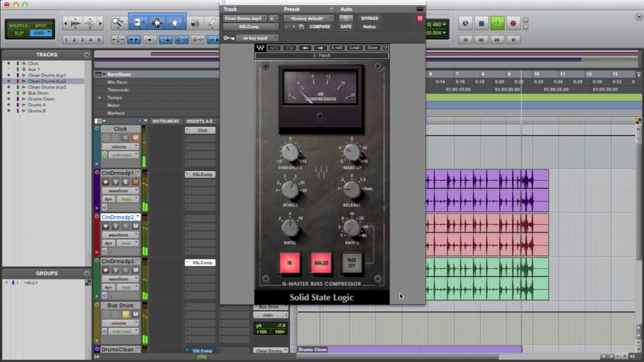
Task: Click the Waves Load button
Action: 354,48
